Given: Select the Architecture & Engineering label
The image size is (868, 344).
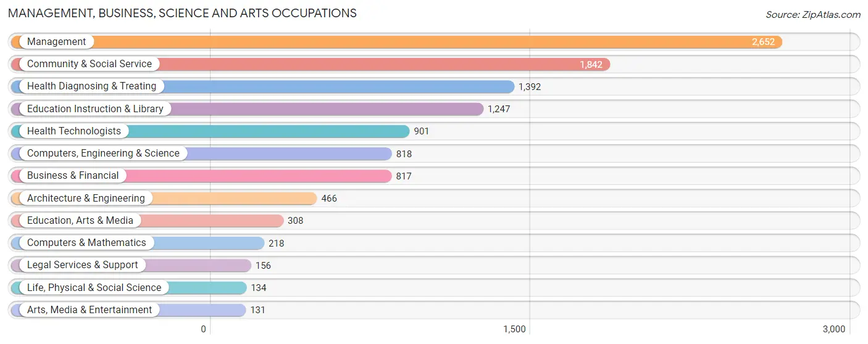Looking at the screenshot, I should pos(86,199).
